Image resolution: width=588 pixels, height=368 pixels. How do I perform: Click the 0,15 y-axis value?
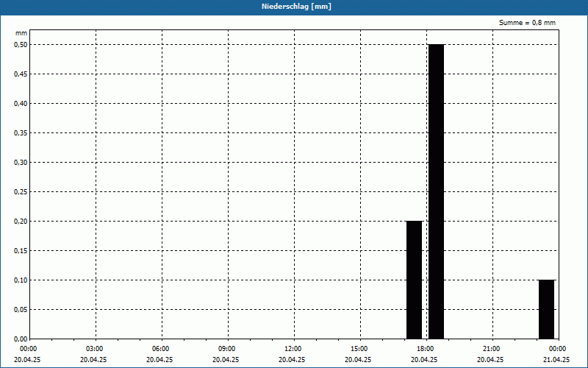pyautogui.click(x=21, y=251)
